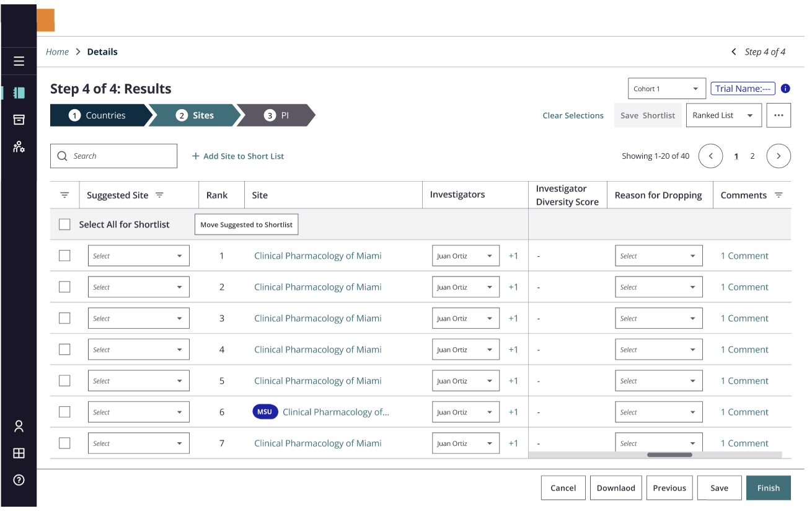
Task: Check the row 3 checkbox
Action: point(64,318)
